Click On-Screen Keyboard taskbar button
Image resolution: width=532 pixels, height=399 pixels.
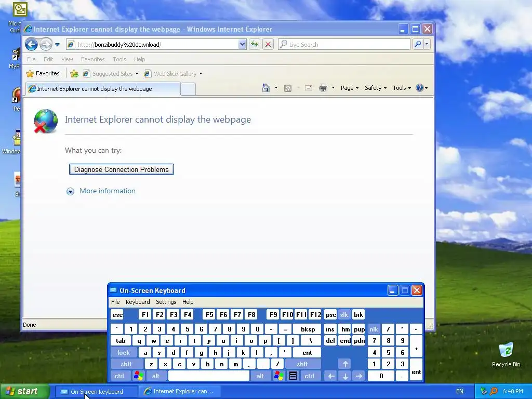coord(96,392)
